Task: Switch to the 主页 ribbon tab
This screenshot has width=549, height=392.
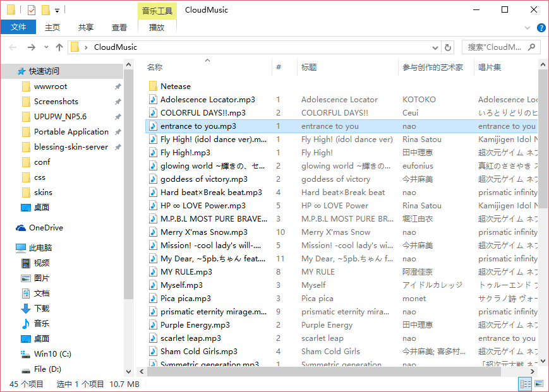Action: tap(52, 27)
